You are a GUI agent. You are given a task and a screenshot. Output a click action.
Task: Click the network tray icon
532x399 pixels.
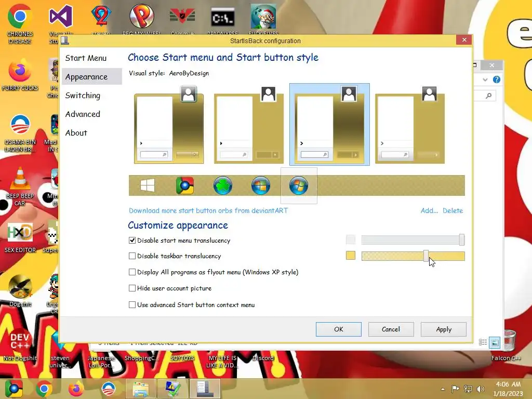click(x=468, y=389)
